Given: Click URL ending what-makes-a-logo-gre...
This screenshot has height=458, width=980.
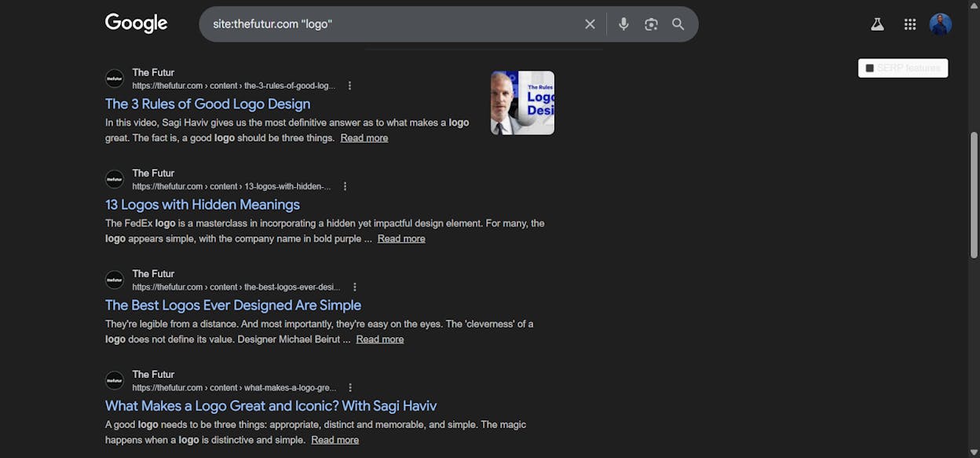Looking at the screenshot, I should pos(234,387).
